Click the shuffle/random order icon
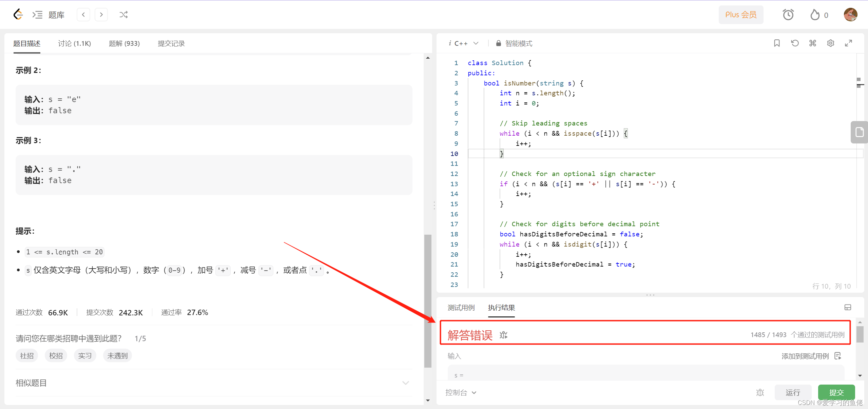This screenshot has height=409, width=868. (x=123, y=14)
